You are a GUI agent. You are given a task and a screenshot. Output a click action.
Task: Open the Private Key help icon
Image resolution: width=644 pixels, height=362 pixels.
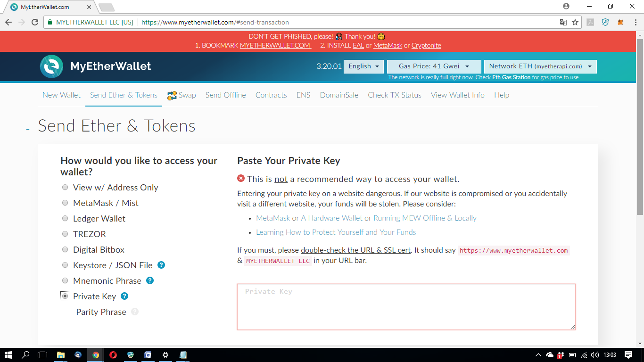[124, 296]
